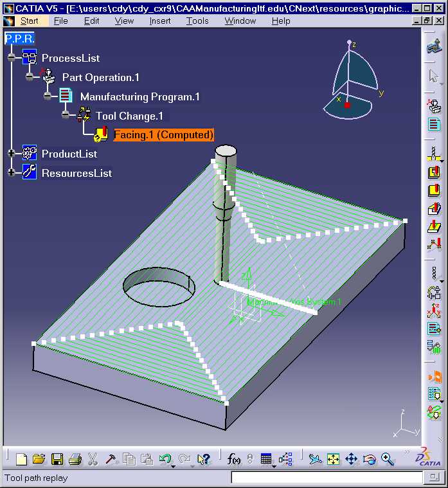Save with the floppy disk icon
Image resolution: width=448 pixels, height=488 pixels.
(57, 459)
